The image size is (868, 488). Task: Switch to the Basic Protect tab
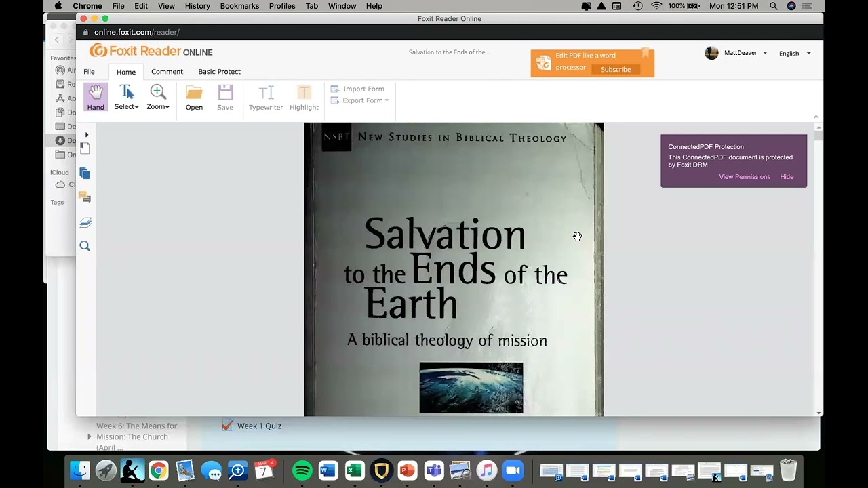[219, 72]
